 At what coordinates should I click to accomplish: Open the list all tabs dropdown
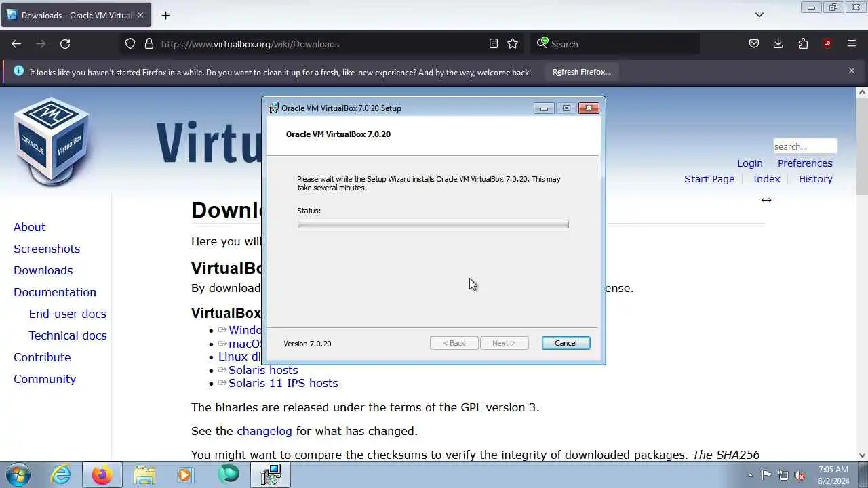759,15
